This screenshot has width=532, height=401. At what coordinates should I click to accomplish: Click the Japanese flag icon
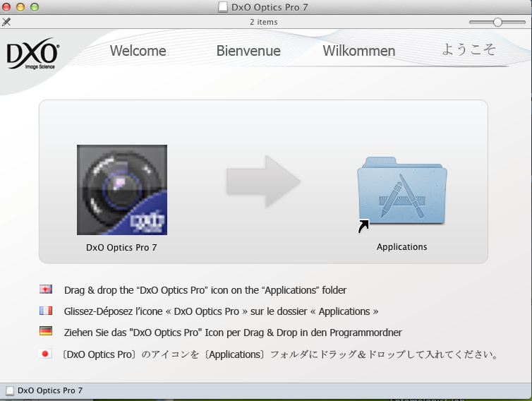45,354
